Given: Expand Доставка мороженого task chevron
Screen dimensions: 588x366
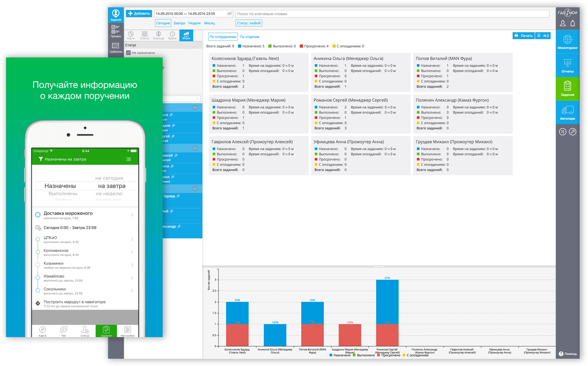Looking at the screenshot, I should (x=132, y=215).
